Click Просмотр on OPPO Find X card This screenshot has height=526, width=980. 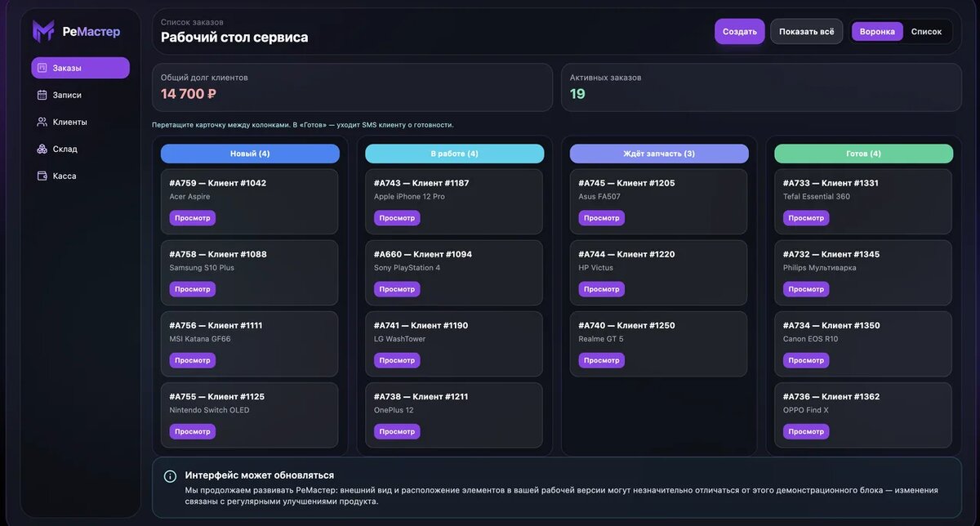pos(806,431)
